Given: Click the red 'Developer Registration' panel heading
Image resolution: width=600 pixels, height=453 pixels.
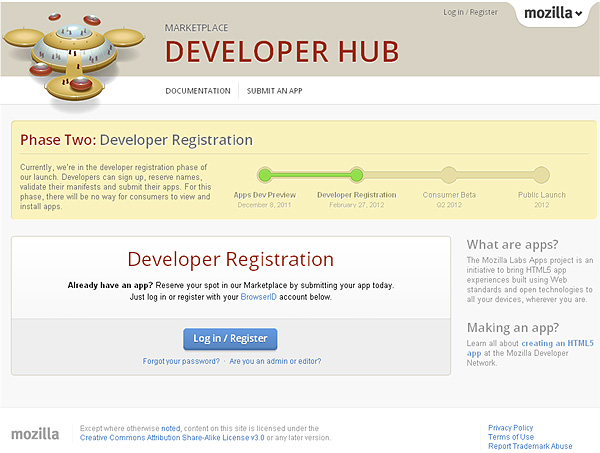Looking at the screenshot, I should click(230, 259).
